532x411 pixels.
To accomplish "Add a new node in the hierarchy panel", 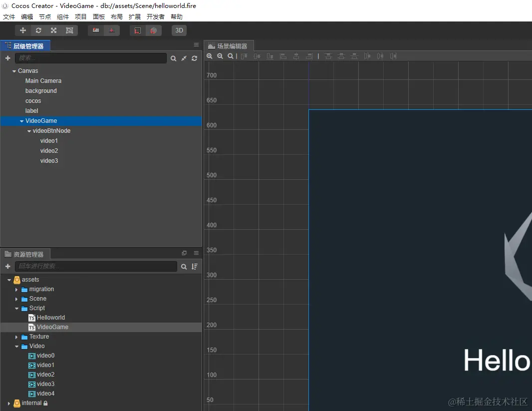I will tap(8, 58).
